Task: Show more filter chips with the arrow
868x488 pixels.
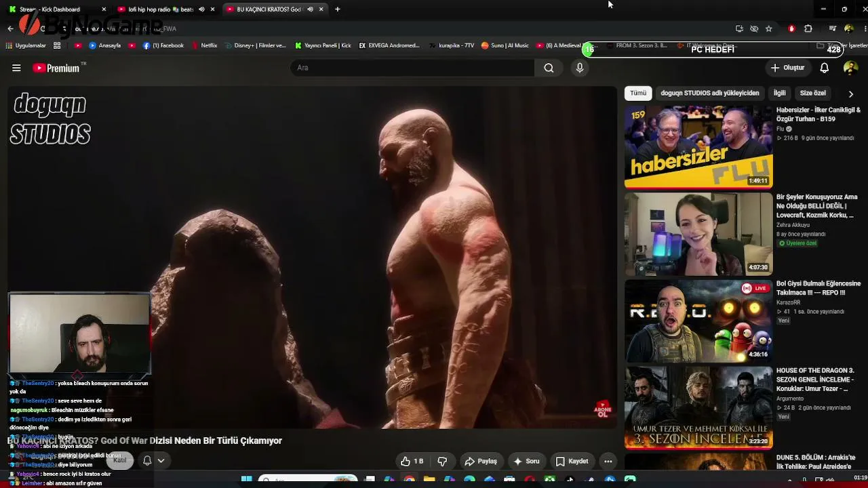Action: pos(851,94)
